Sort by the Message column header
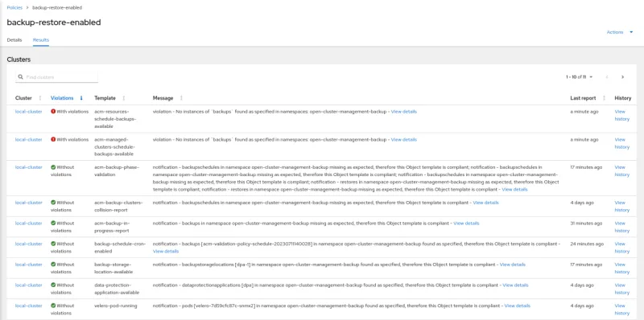Viewport: 644px width, 320px height. click(163, 98)
